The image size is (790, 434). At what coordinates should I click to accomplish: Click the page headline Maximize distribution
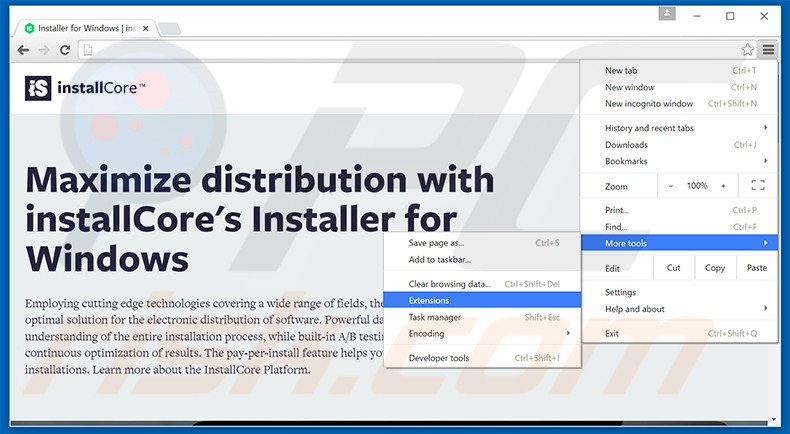pos(259,219)
